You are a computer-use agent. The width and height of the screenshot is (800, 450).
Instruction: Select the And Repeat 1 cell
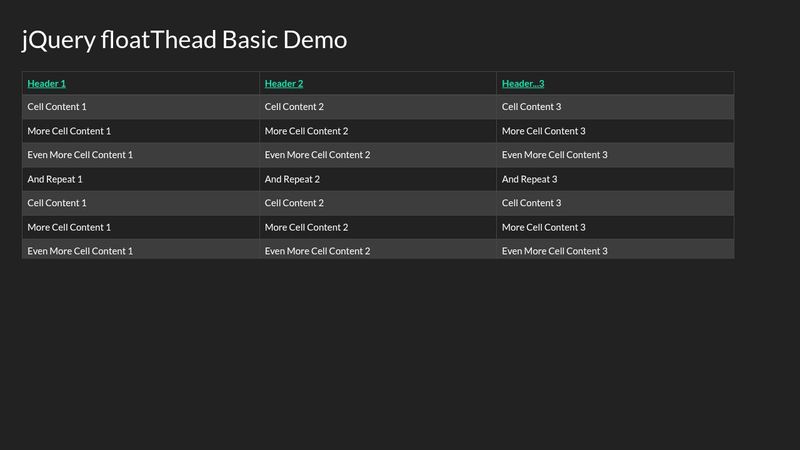pyautogui.click(x=55, y=179)
